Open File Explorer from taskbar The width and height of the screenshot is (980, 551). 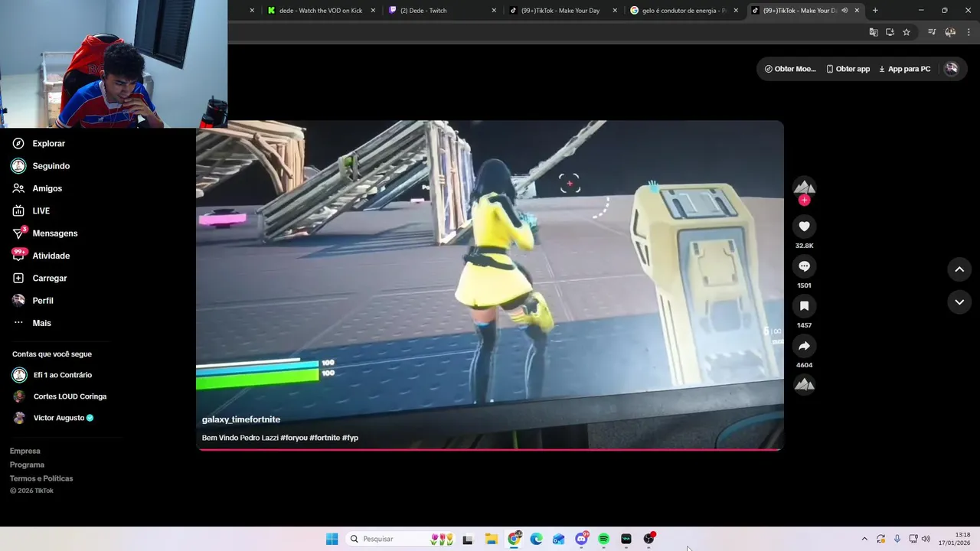click(492, 539)
